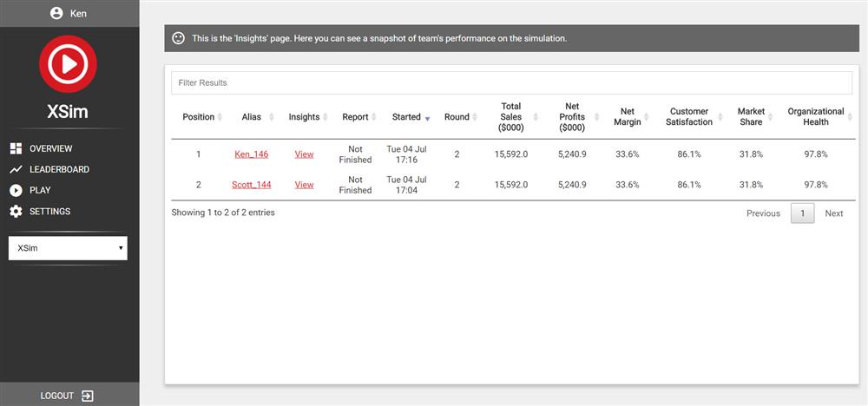Screen dimensions: 868x406
Task: Click the Overview dashboard grid icon
Action: click(16, 148)
